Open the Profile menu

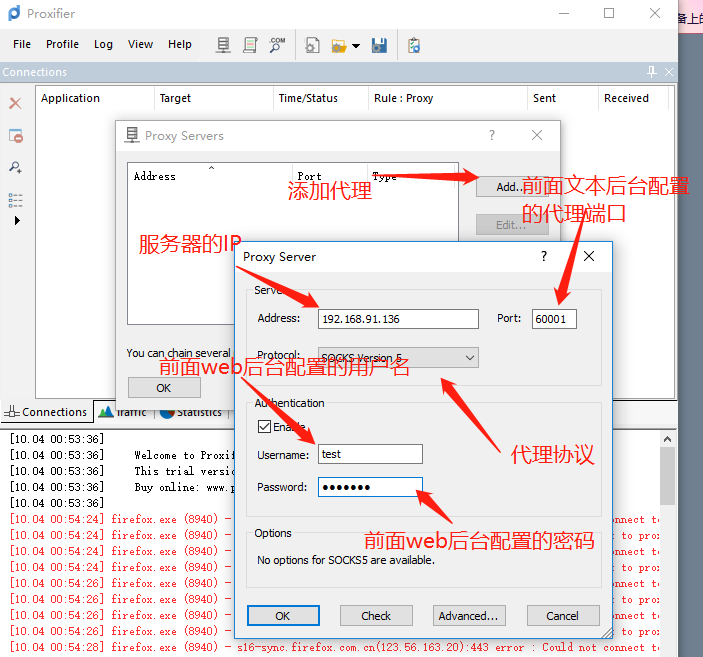pyautogui.click(x=62, y=44)
